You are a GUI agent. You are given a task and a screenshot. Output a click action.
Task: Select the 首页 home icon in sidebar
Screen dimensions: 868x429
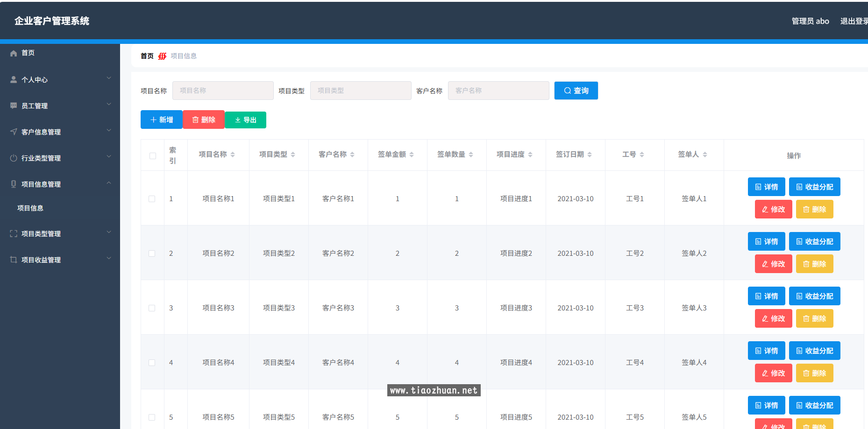tap(14, 53)
